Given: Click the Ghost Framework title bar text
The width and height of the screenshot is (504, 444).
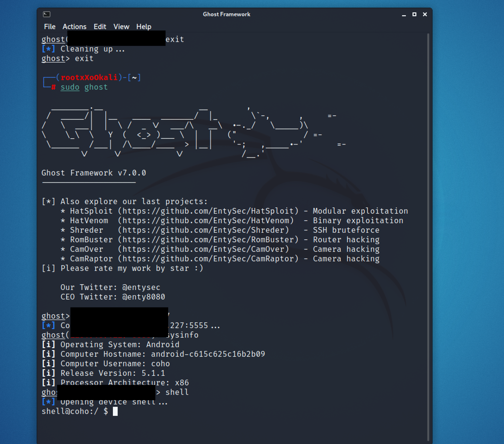Looking at the screenshot, I should [226, 14].
